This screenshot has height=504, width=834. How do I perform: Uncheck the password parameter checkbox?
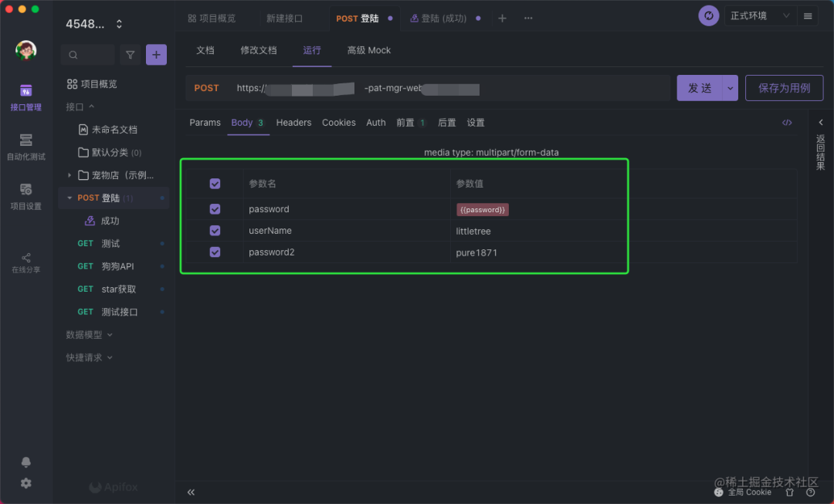pos(215,209)
